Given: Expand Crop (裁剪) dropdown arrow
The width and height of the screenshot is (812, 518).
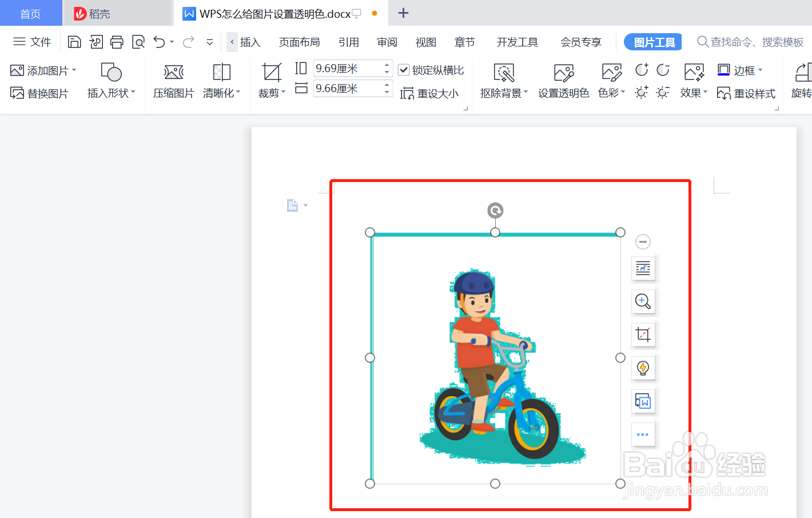Looking at the screenshot, I should (x=283, y=92).
